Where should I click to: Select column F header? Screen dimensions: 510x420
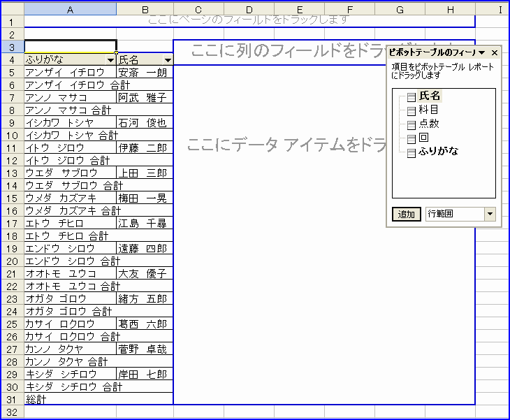tap(349, 10)
